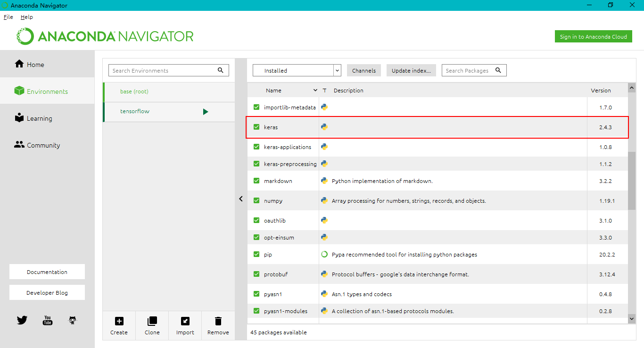Click the numpy version 1.19.1 cell
This screenshot has width=644, height=348.
[607, 200]
